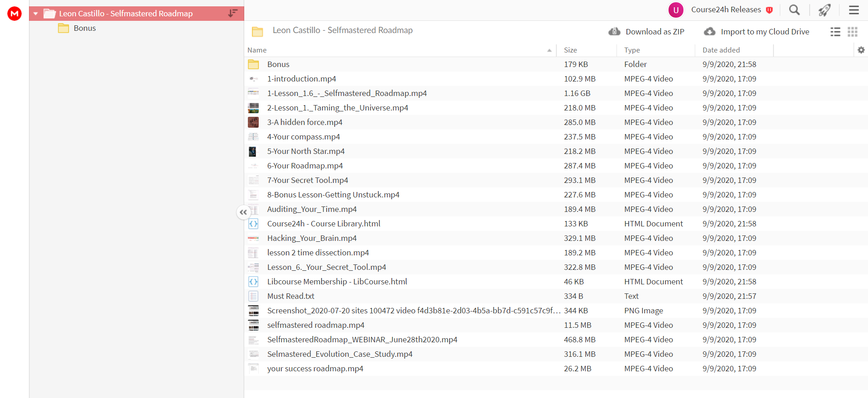Click Leon Castillo - Selfmastered Roadmap breadcrumb
The width and height of the screenshot is (868, 398).
(x=342, y=30)
